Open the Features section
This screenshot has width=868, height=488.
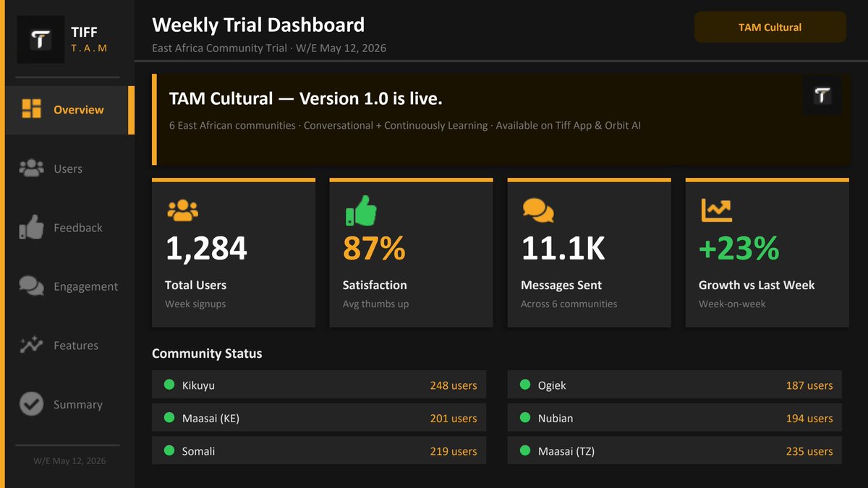(x=69, y=346)
